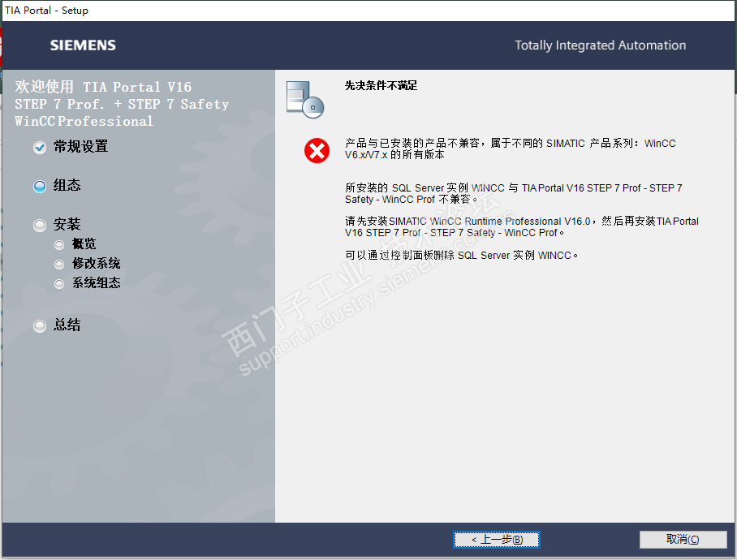Click the 总结 step bullet
The image size is (737, 560).
[x=40, y=326]
